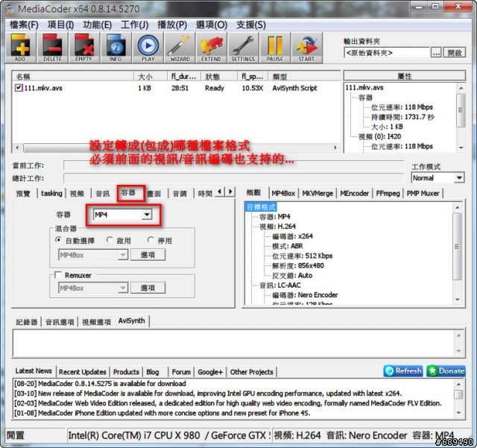Click the 混合器 選項 button

[148, 255]
